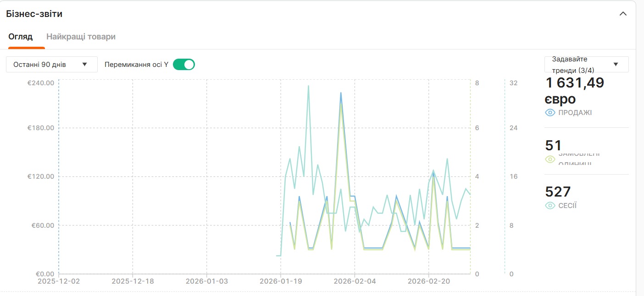
Task: Click the sessions value 527
Action: (558, 192)
